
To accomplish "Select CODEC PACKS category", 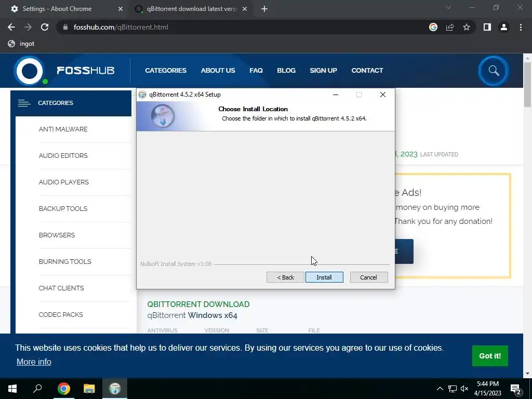I will [x=61, y=314].
